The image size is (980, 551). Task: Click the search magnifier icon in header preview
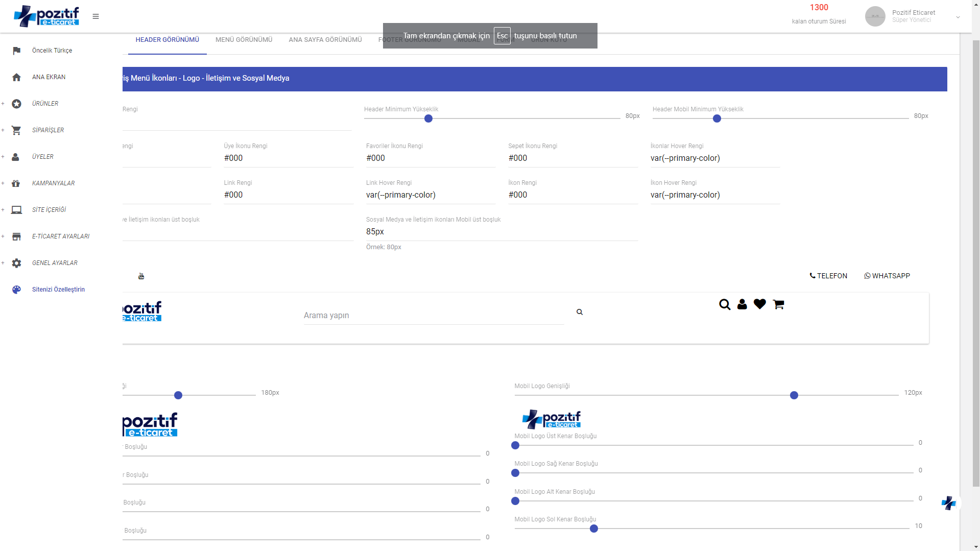point(724,304)
